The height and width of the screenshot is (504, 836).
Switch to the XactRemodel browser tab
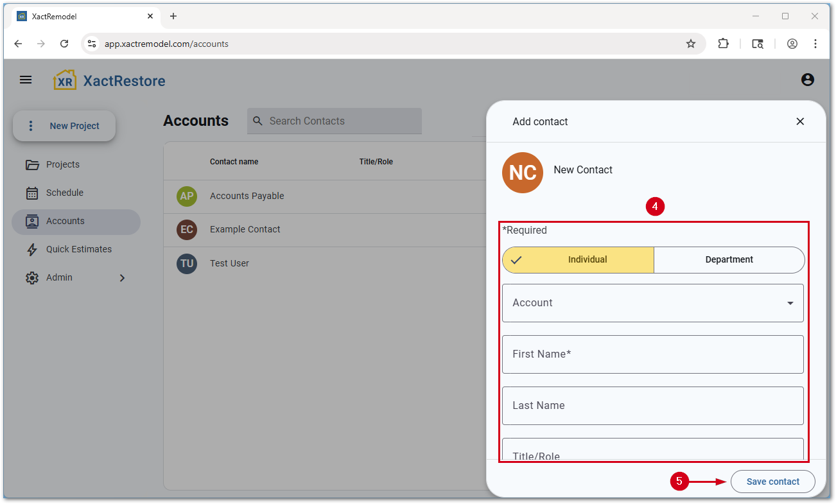pos(85,16)
